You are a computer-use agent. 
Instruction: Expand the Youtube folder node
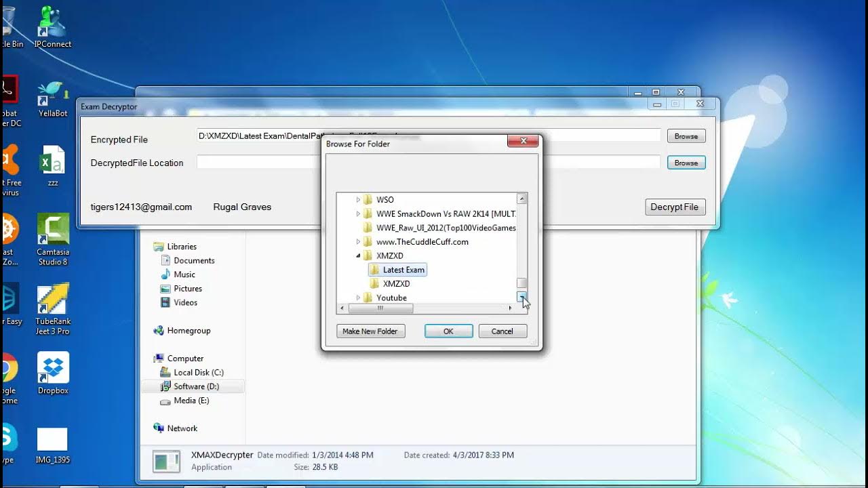(358, 298)
